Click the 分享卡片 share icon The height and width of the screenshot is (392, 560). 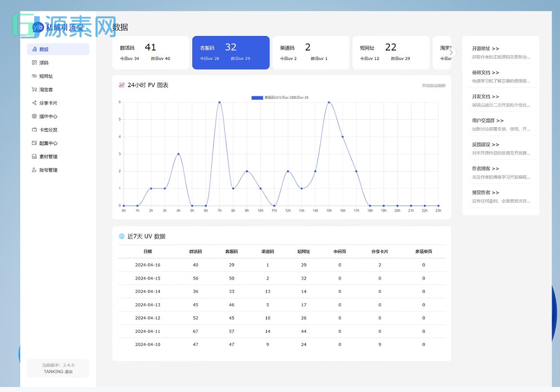coord(34,103)
